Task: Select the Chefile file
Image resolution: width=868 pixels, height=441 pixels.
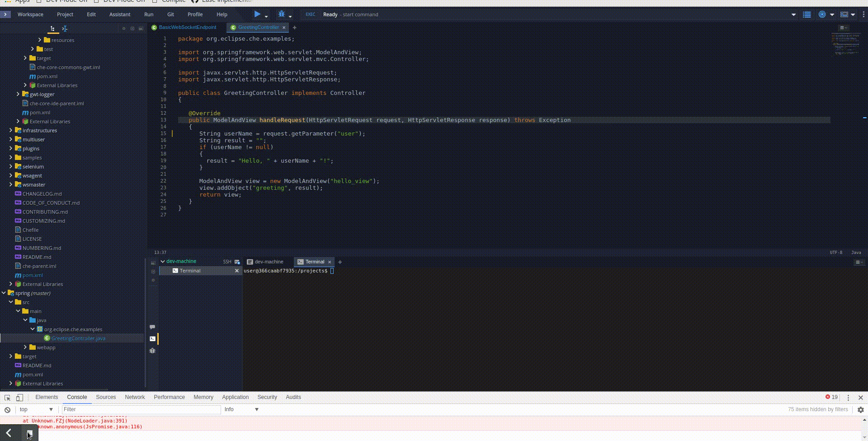Action: (30, 230)
